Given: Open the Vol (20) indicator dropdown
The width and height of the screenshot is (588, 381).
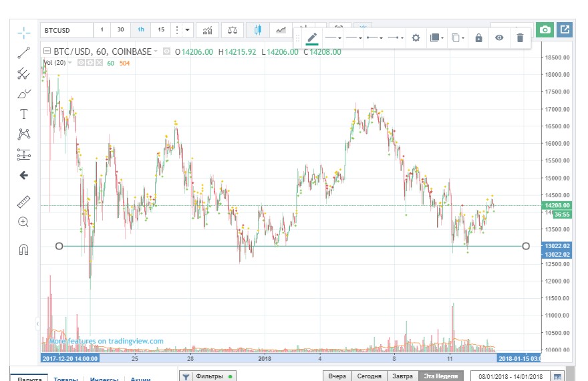Looking at the screenshot, I should [69, 63].
